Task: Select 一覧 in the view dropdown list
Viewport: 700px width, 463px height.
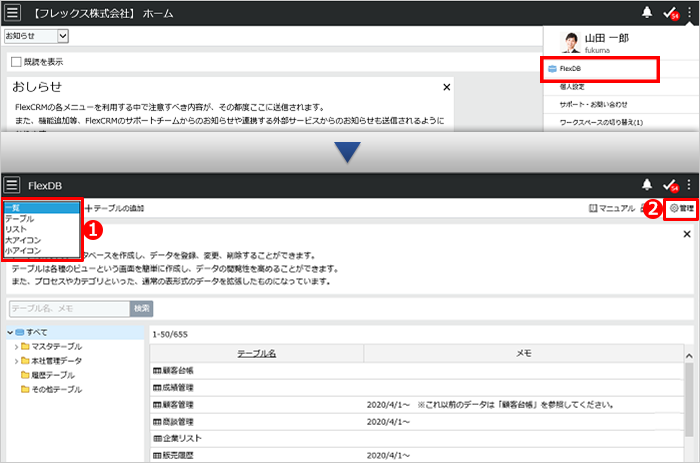Action: pyautogui.click(x=42, y=208)
